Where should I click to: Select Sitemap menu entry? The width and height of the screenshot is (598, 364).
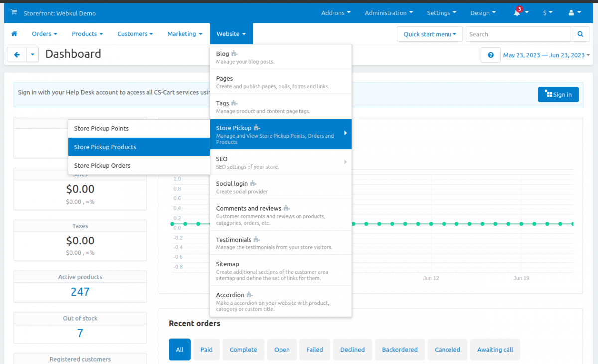(281, 270)
